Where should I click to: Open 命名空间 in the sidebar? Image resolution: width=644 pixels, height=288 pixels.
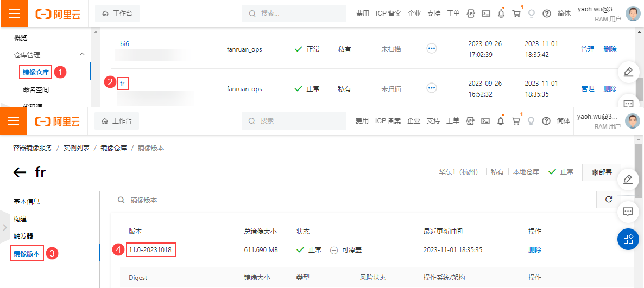point(36,89)
